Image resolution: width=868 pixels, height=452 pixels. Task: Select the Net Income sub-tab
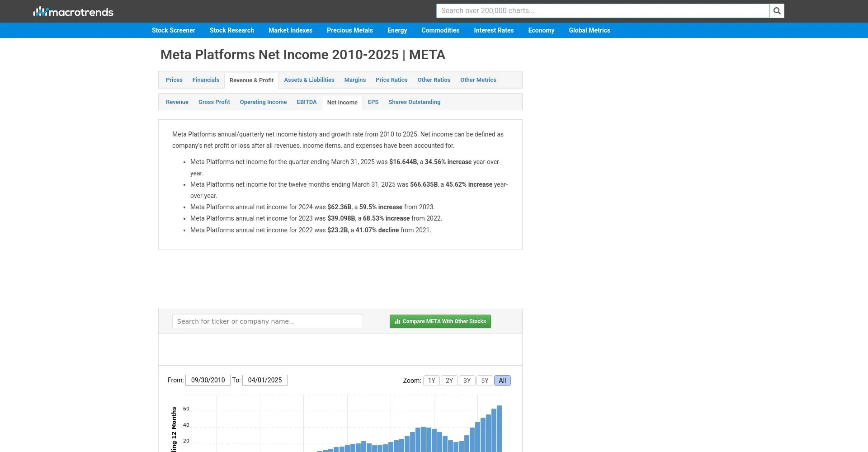(x=342, y=103)
